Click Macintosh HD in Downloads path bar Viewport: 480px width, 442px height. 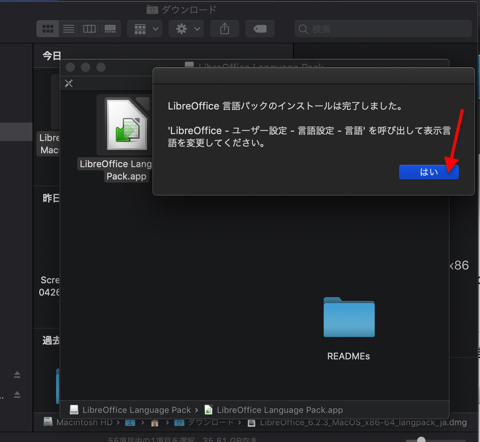click(78, 422)
